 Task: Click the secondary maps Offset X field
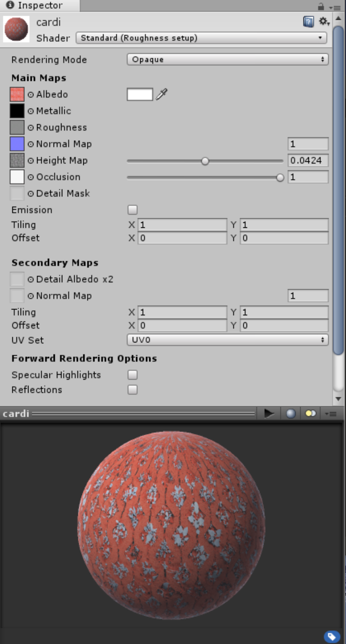pyautogui.click(x=183, y=325)
